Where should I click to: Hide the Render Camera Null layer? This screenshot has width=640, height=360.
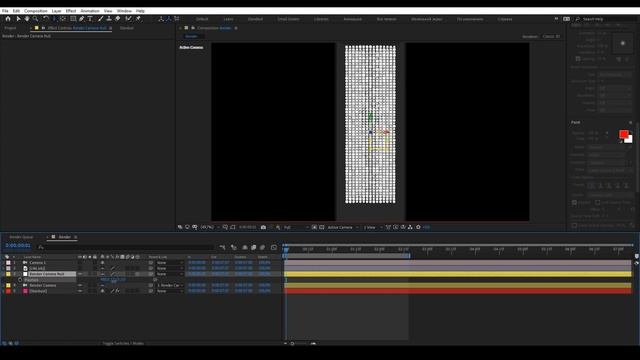(x=80, y=274)
